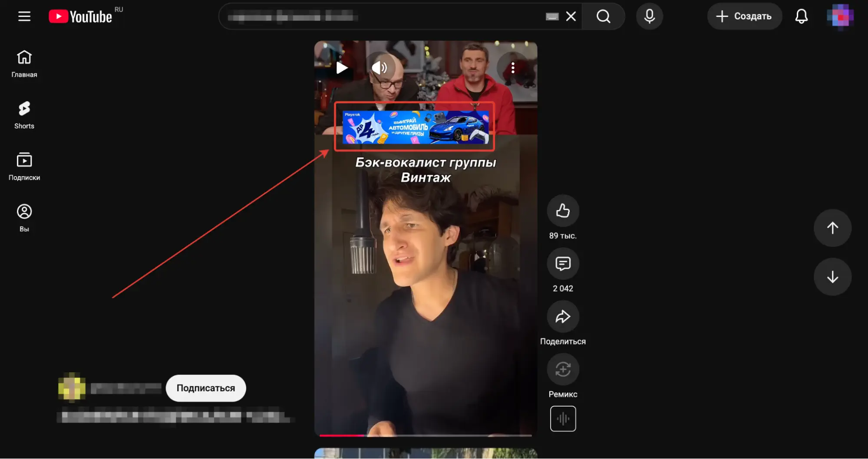Like this Short
868x459 pixels.
click(563, 211)
